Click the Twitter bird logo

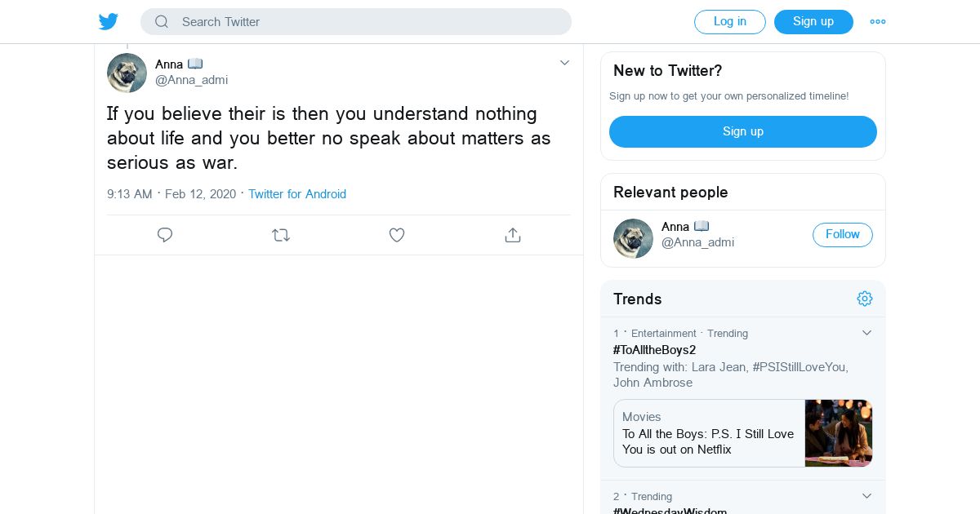tap(109, 22)
